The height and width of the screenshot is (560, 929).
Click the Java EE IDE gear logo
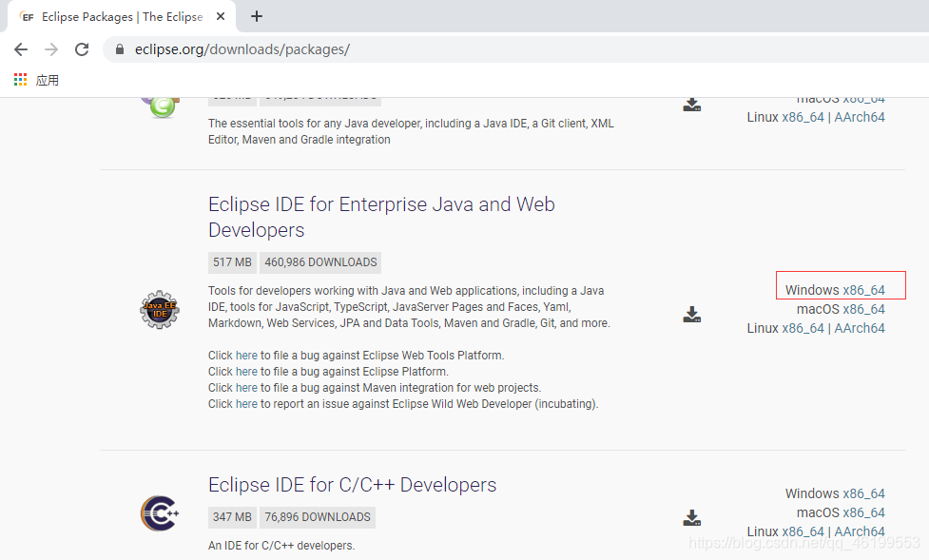click(x=160, y=309)
